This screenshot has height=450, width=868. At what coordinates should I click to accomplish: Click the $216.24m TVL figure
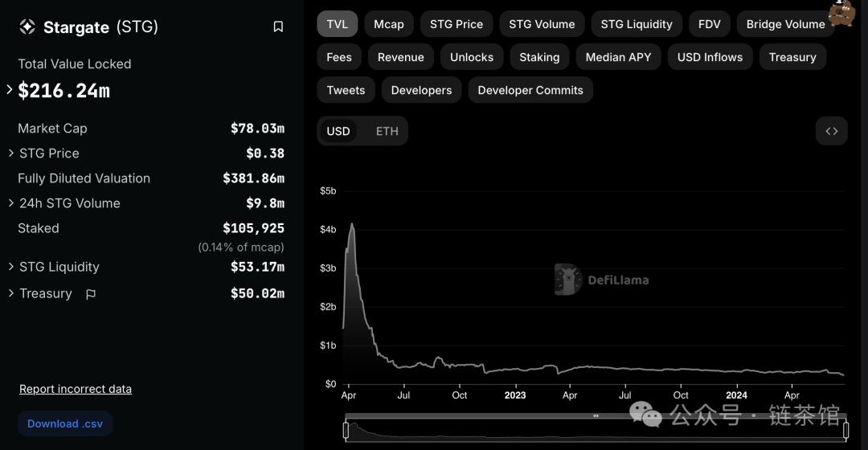[x=63, y=91]
